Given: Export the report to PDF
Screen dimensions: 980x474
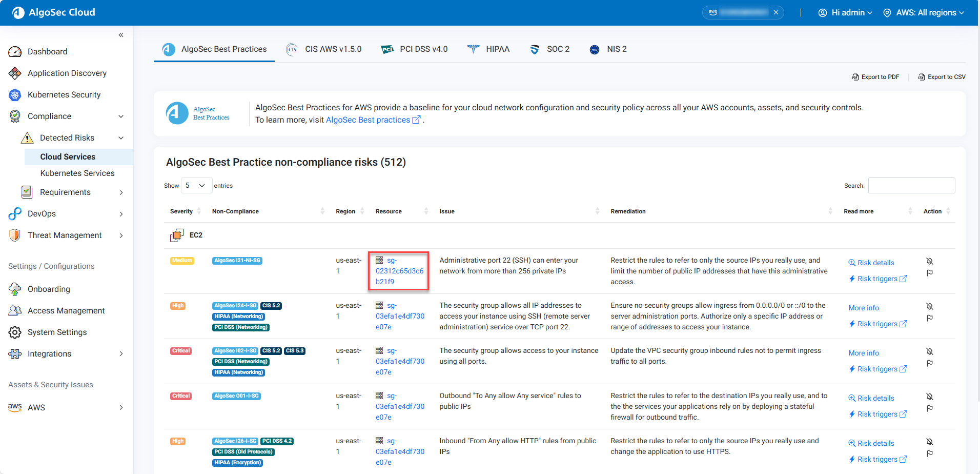Looking at the screenshot, I should (875, 77).
